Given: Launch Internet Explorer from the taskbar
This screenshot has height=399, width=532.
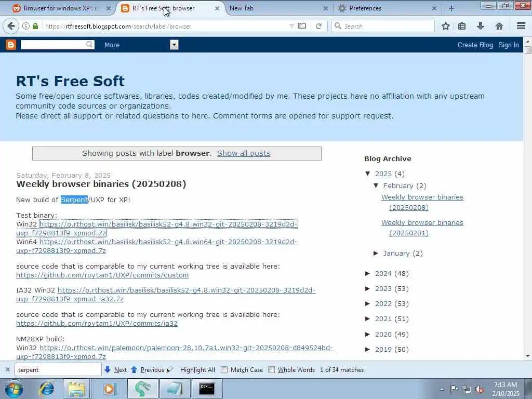Looking at the screenshot, I should click(46, 389).
